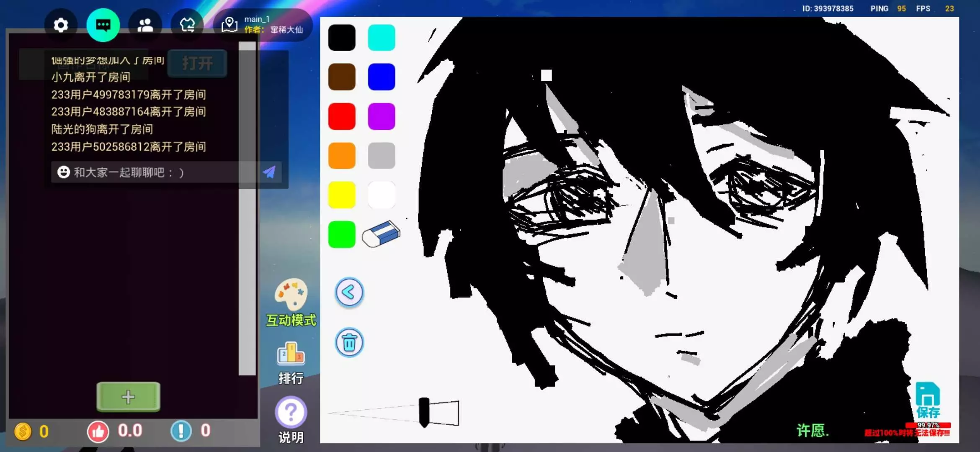Toggle the chat bubble panel
Screen dimensions: 980x452
[x=103, y=25]
